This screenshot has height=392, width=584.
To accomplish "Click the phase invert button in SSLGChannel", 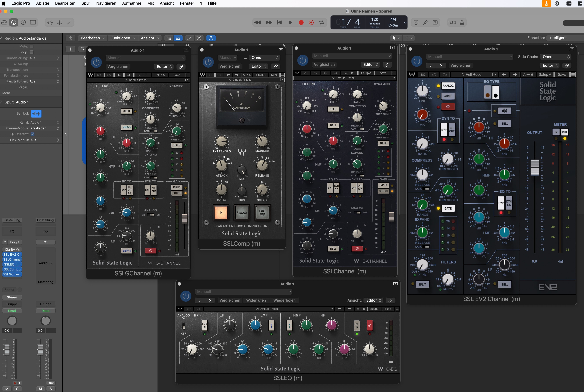I will coord(151,251).
